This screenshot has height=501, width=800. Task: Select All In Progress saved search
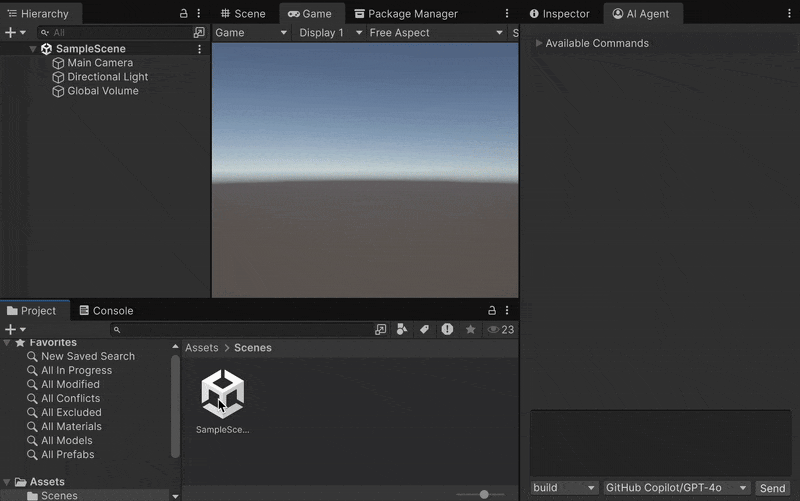pyautogui.click(x=77, y=370)
